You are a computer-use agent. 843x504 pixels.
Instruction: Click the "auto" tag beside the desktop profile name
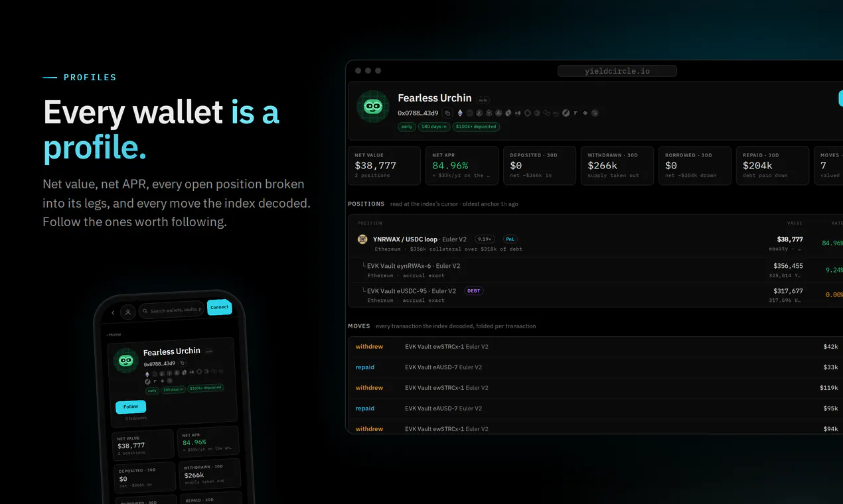tap(483, 100)
